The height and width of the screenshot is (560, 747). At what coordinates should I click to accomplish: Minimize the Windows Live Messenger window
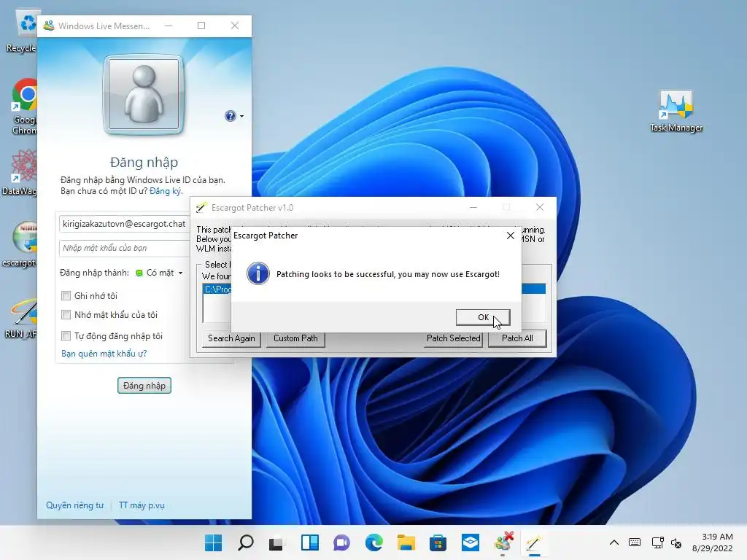pyautogui.click(x=169, y=26)
